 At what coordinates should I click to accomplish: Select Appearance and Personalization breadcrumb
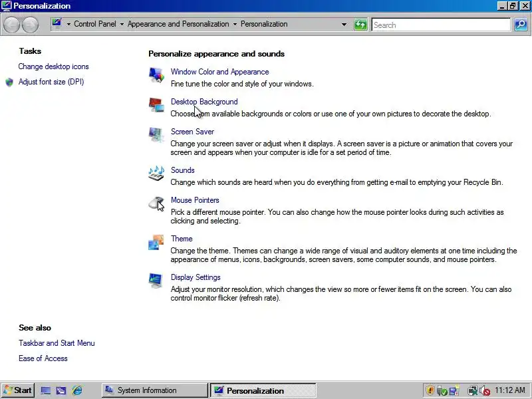178,24
